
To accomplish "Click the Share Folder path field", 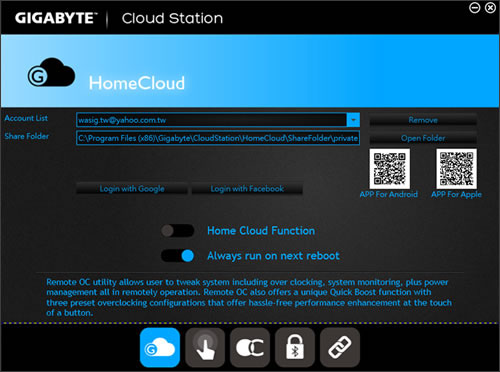I will pyautogui.click(x=218, y=138).
